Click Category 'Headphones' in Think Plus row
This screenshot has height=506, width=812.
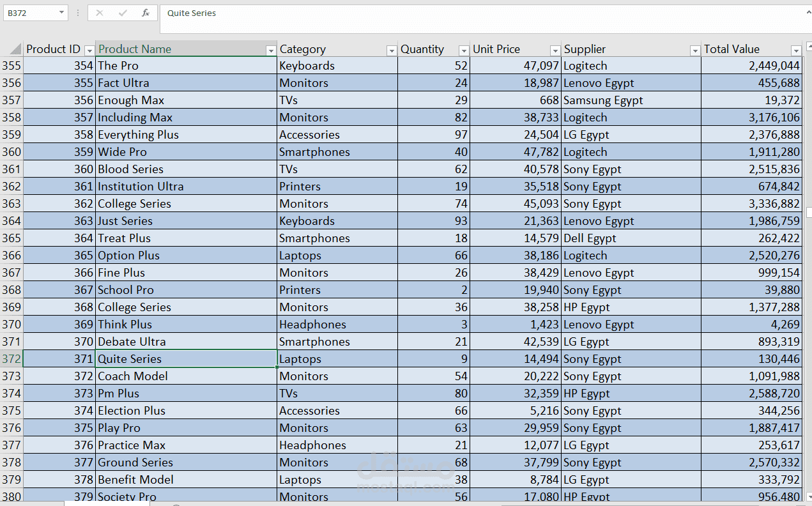(x=337, y=325)
